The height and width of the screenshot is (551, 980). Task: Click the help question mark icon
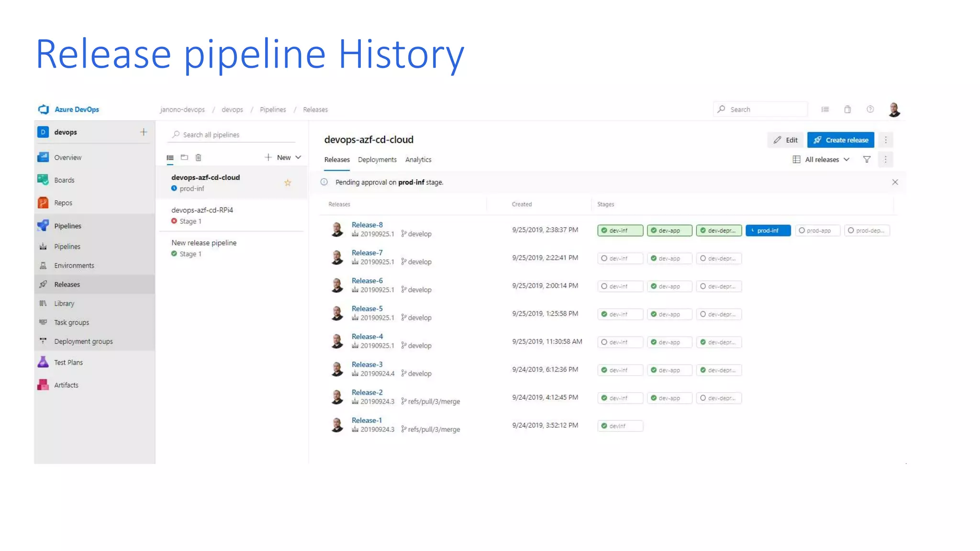pos(870,110)
